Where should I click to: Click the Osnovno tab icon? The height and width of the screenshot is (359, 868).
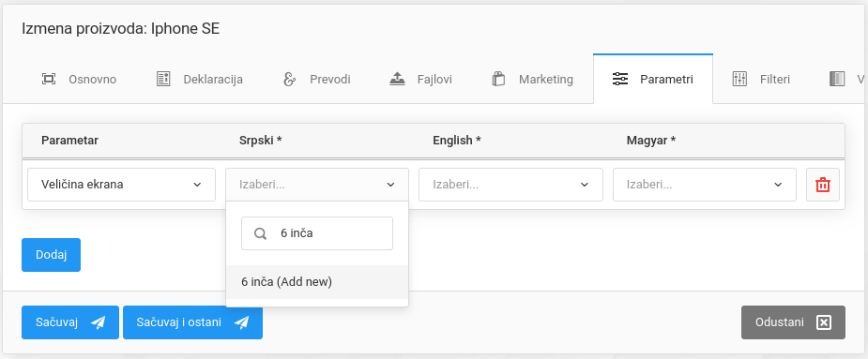coord(49,79)
